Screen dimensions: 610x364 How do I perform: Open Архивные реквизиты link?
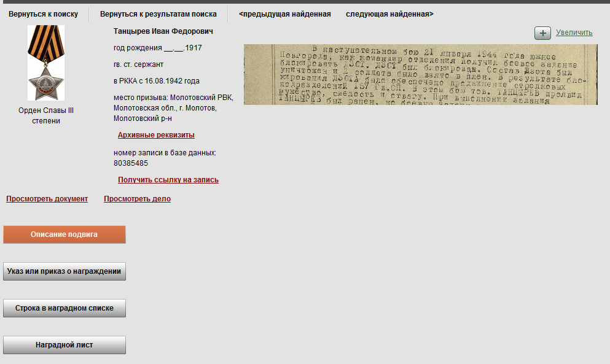click(x=156, y=135)
